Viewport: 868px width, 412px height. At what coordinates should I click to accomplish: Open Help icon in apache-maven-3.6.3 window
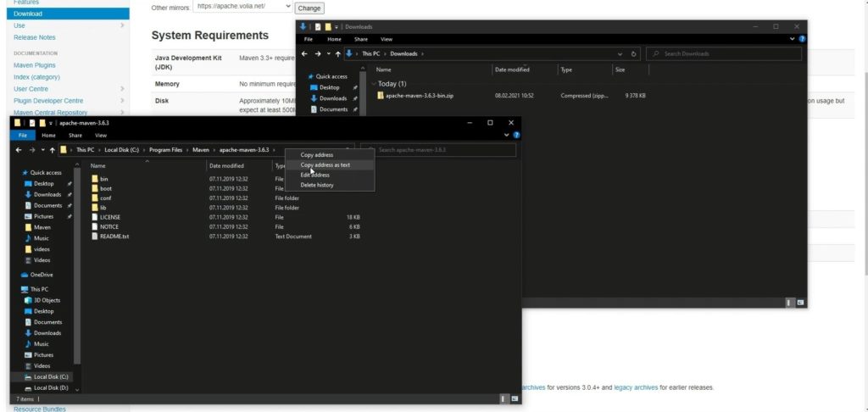[516, 135]
